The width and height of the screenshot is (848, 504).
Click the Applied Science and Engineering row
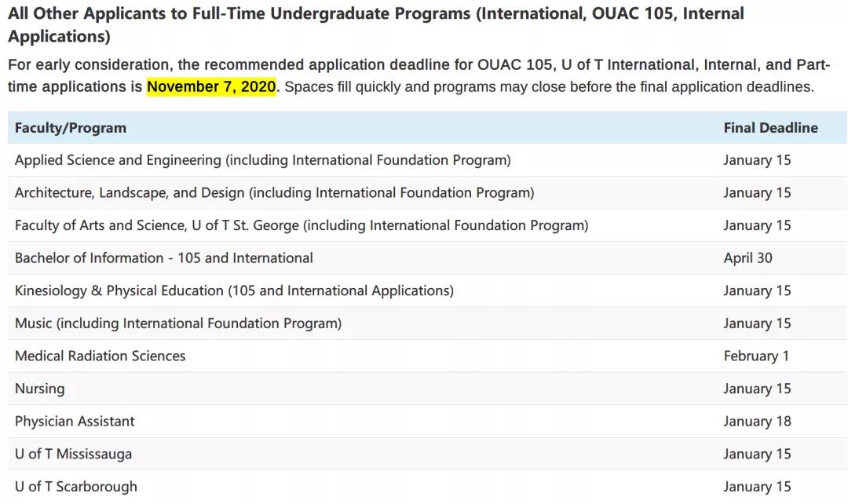[427, 160]
